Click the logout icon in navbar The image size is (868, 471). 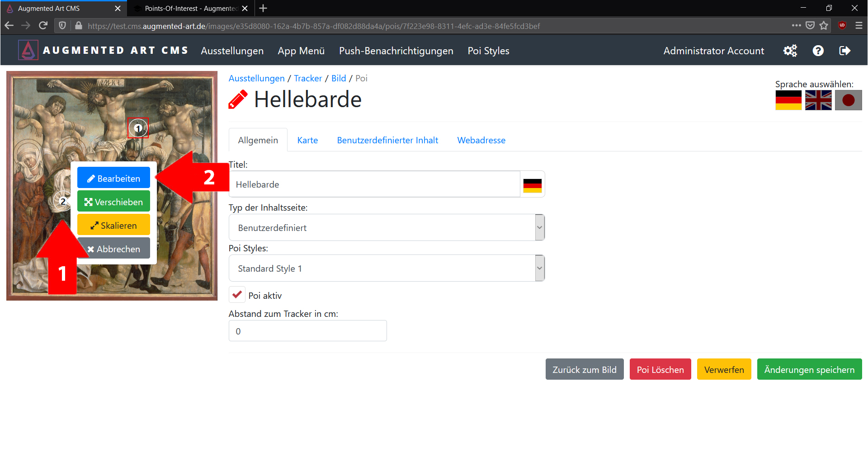(844, 51)
